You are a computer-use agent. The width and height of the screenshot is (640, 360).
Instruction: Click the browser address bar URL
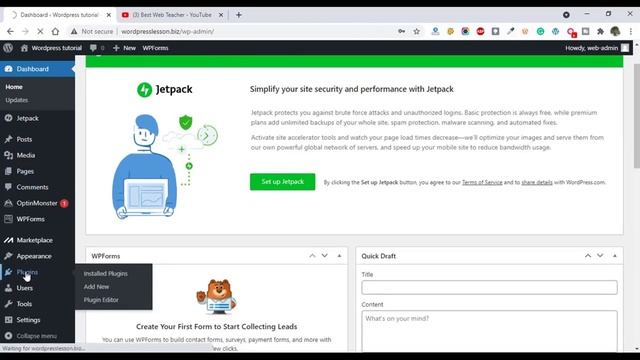click(167, 31)
